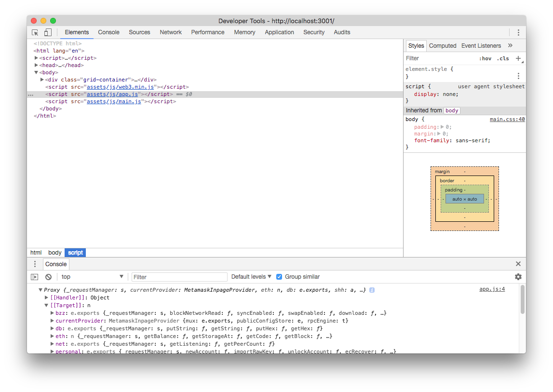Image resolution: width=553 pixels, height=392 pixels.
Task: Open the main.css:40 source link
Action: point(507,119)
